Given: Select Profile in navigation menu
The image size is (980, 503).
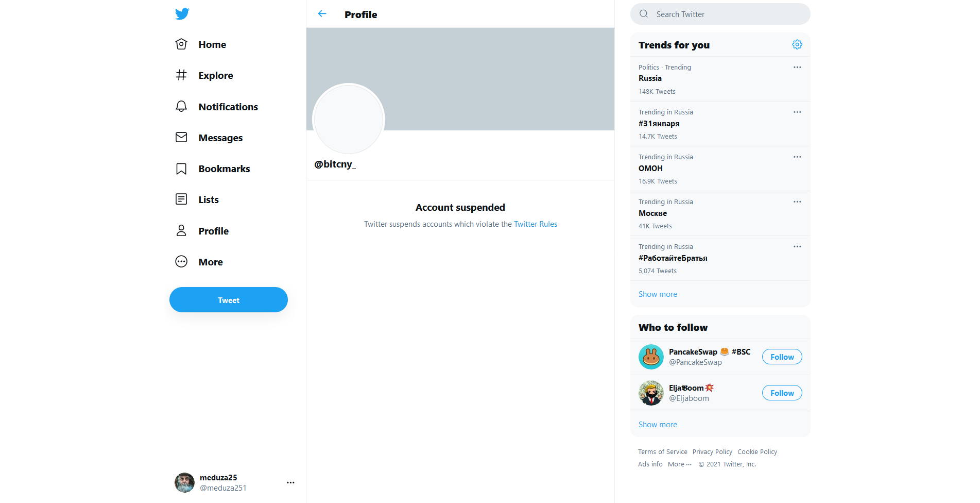Looking at the screenshot, I should [202, 231].
